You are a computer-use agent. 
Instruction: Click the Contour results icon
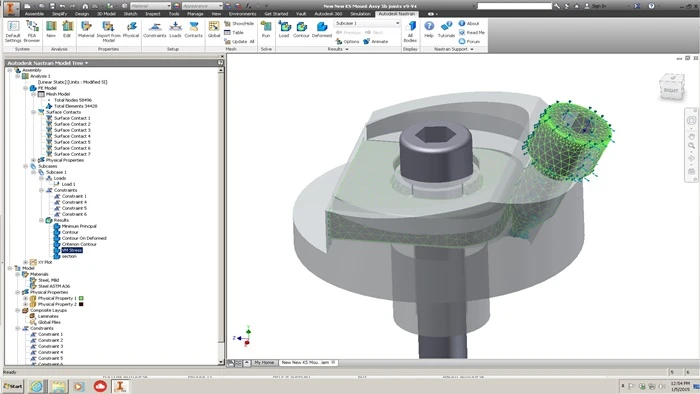click(301, 29)
